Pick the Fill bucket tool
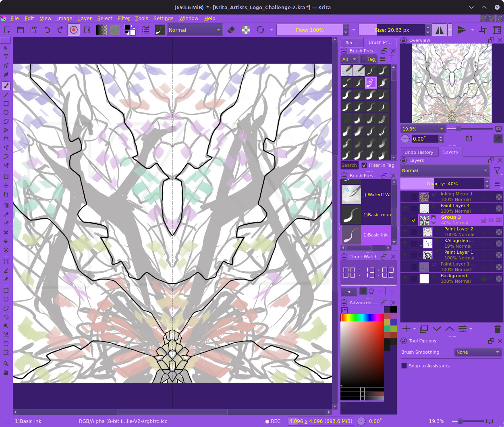 click(x=6, y=241)
